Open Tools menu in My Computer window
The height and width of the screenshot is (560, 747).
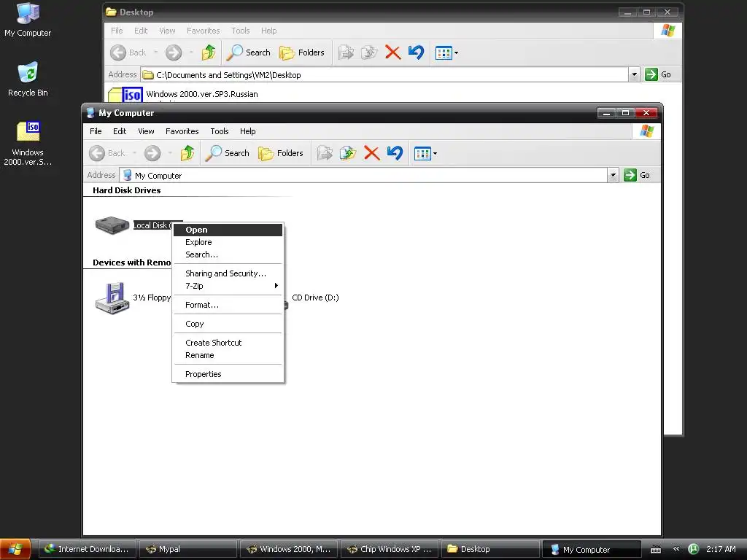tap(220, 131)
